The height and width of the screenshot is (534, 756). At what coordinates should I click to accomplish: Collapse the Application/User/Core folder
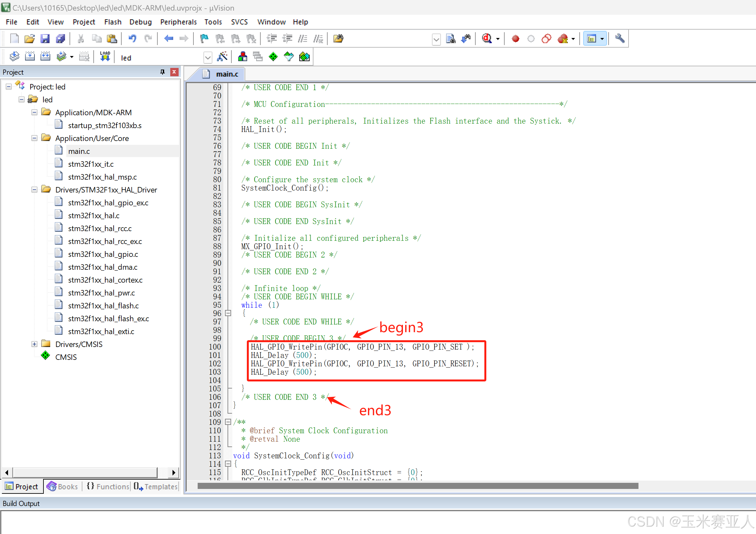click(34, 138)
